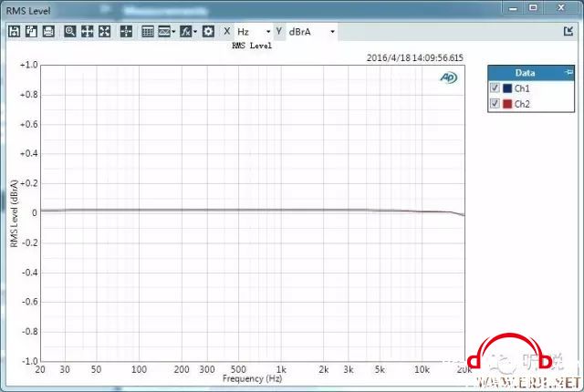Click the pop-out graph icon at right
584x392 pixels.
coord(568,31)
